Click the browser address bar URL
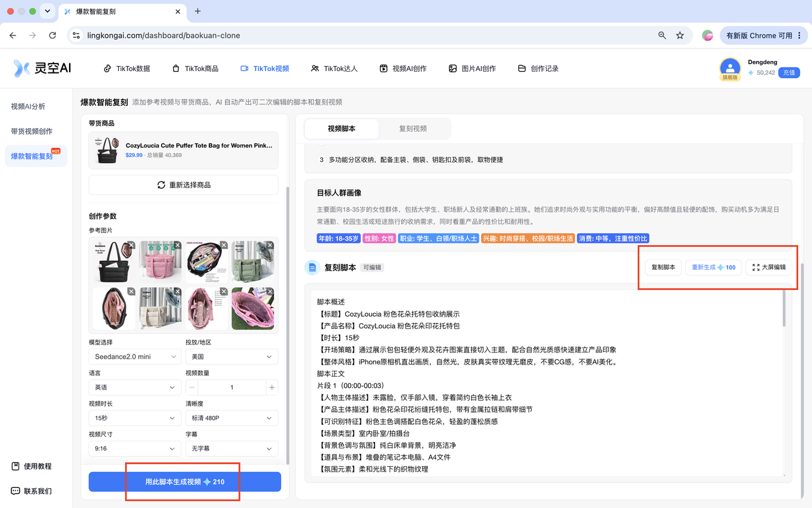The width and height of the screenshot is (812, 508). tap(164, 36)
